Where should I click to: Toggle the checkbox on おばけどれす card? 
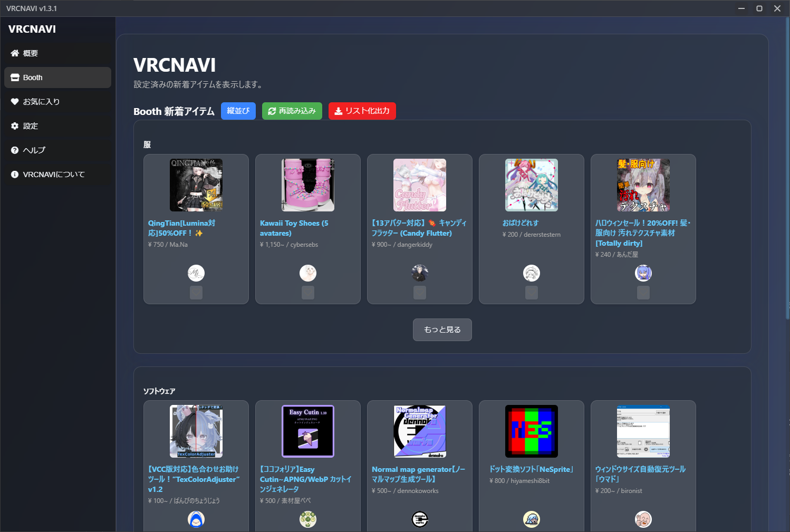pyautogui.click(x=532, y=293)
